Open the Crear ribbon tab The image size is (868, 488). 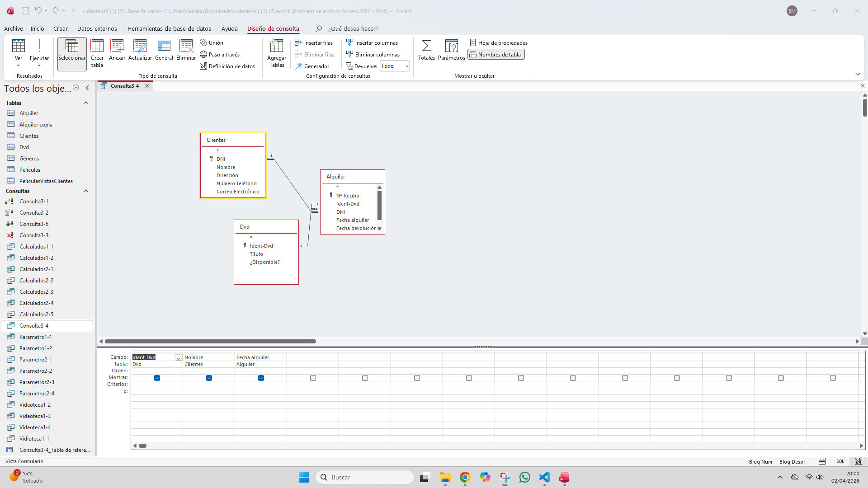(x=60, y=28)
